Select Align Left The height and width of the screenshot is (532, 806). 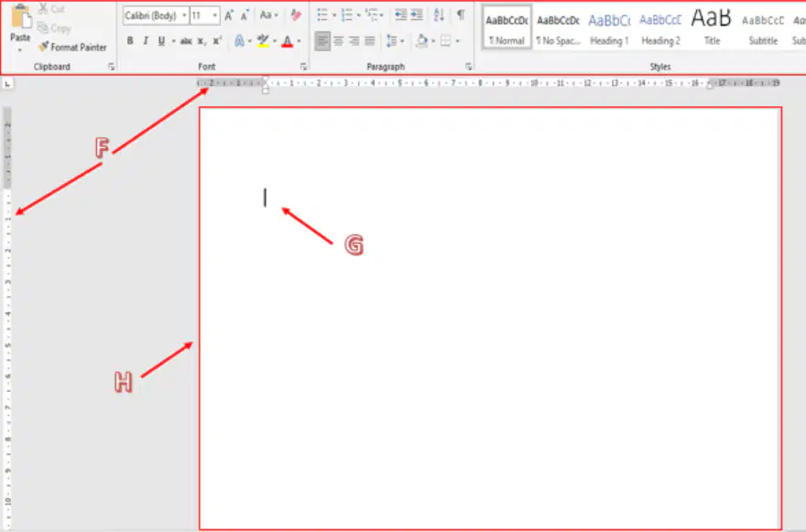322,40
